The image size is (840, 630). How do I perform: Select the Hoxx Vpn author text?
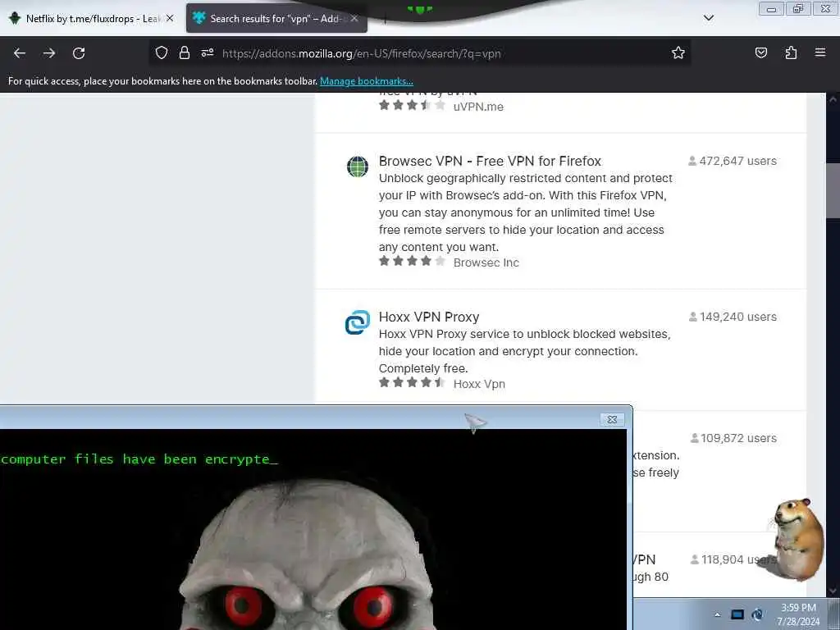point(479,384)
